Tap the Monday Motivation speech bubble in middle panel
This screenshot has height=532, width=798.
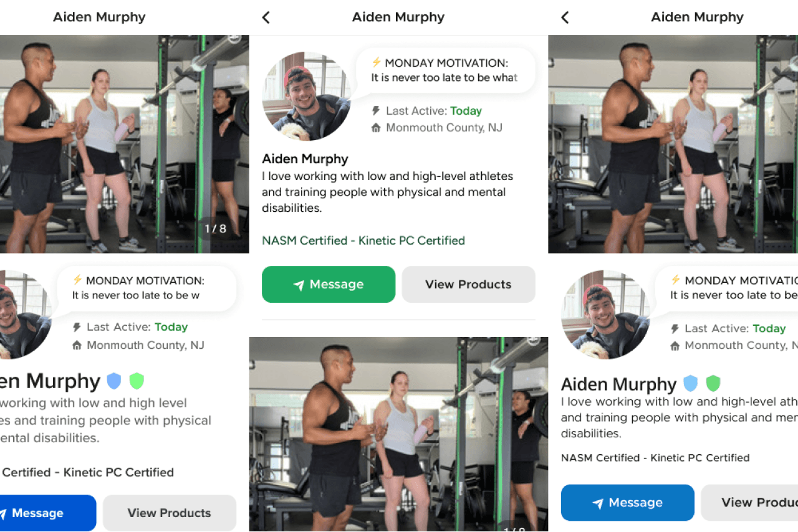pos(445,70)
